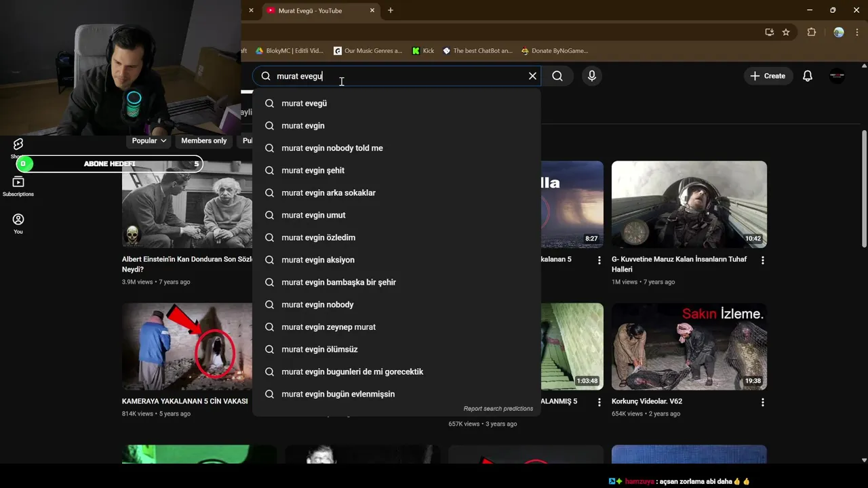Open the Chrome extensions puzzle icon
Screen dimensions: 868x488
811,32
